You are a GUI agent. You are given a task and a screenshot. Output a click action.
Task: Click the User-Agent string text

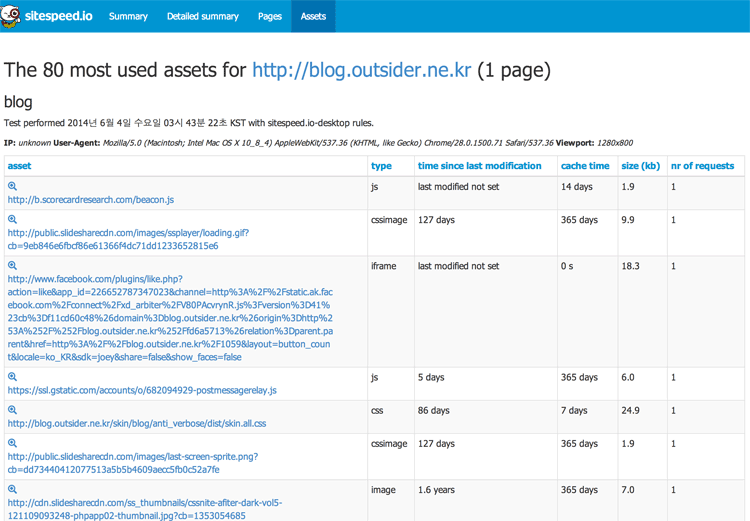(328, 143)
